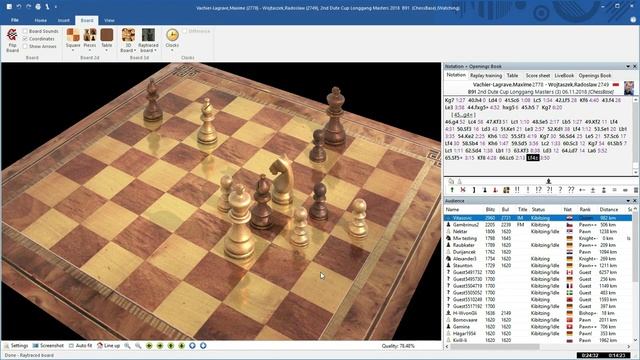Click the +- winning evaluation symbol
The height and width of the screenshot is (360, 640).
click(582, 190)
